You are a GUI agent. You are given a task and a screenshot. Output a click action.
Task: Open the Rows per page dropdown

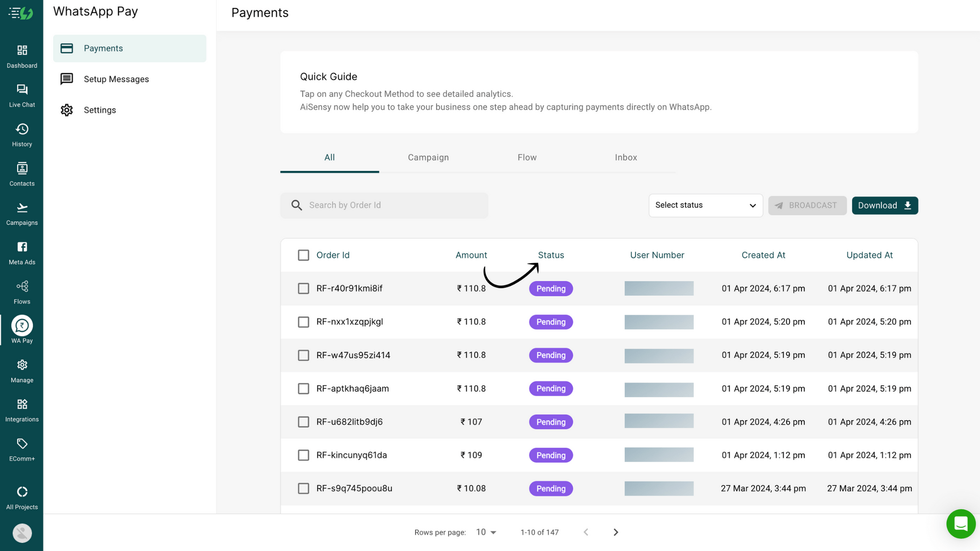click(x=485, y=532)
